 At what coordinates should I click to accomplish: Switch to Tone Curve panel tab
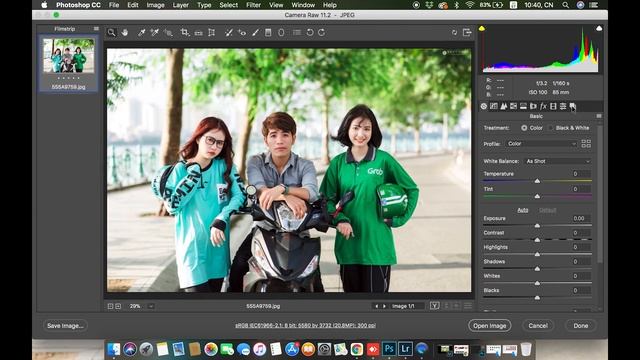coord(493,106)
